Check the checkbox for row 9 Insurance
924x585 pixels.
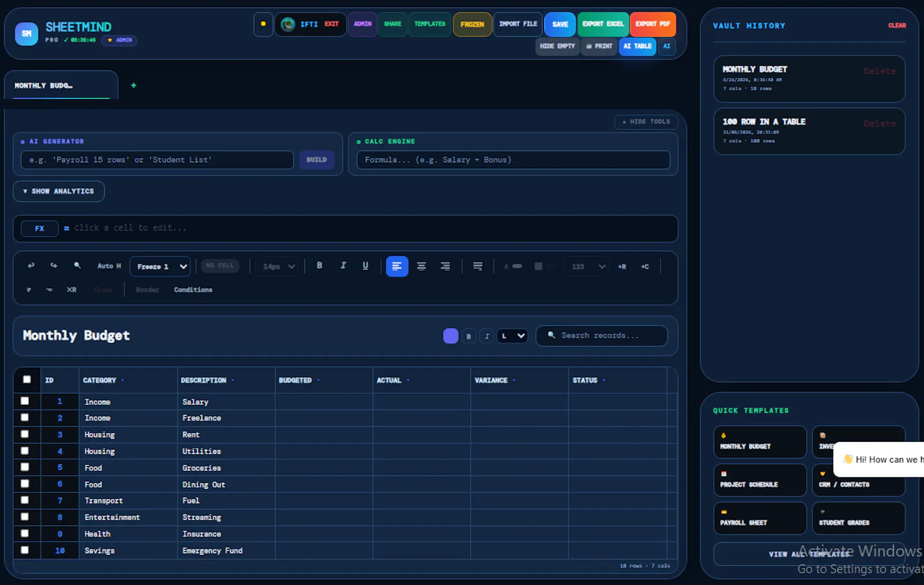point(25,533)
